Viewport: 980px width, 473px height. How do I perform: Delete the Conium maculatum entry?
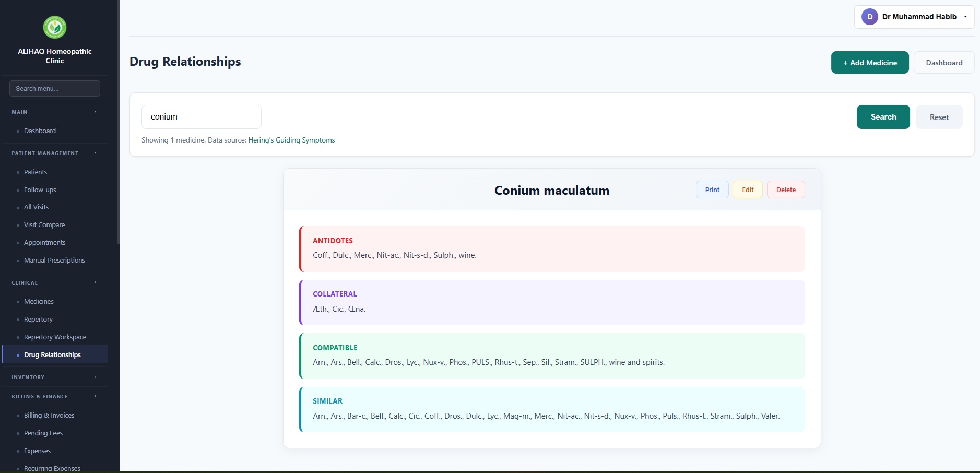click(x=786, y=190)
